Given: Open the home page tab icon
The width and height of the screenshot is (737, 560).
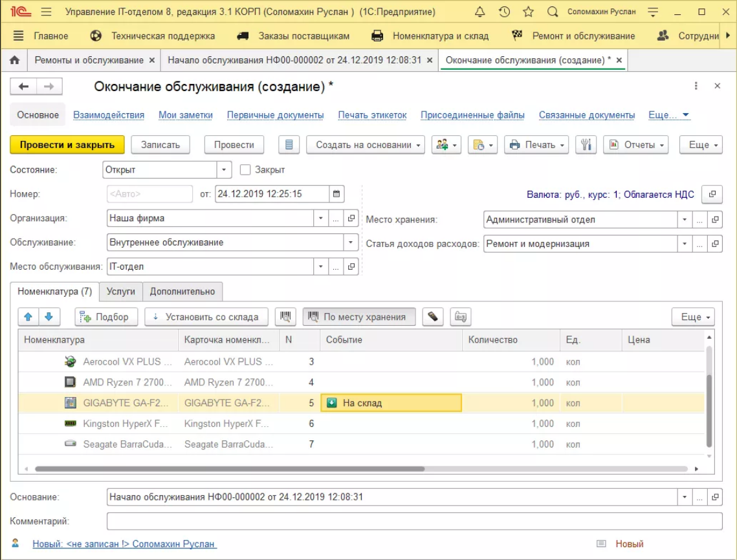Looking at the screenshot, I should [x=14, y=60].
